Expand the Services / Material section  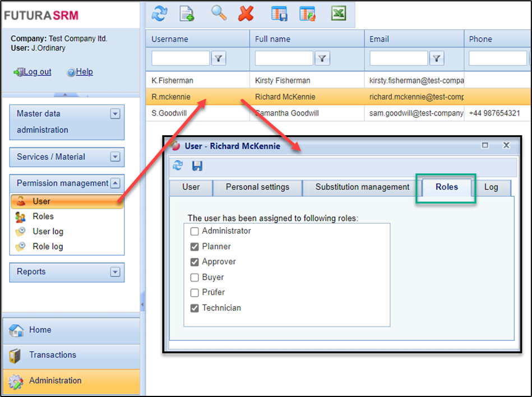coord(115,157)
